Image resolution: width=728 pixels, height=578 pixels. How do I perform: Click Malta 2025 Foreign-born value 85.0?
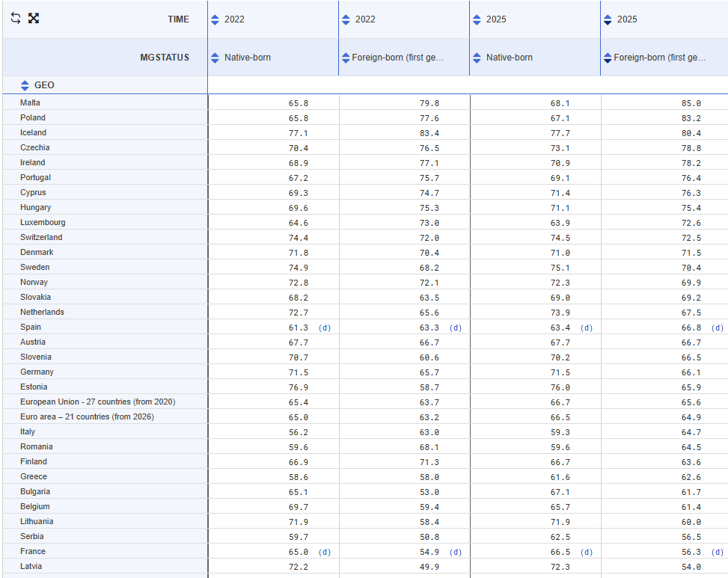(x=691, y=103)
